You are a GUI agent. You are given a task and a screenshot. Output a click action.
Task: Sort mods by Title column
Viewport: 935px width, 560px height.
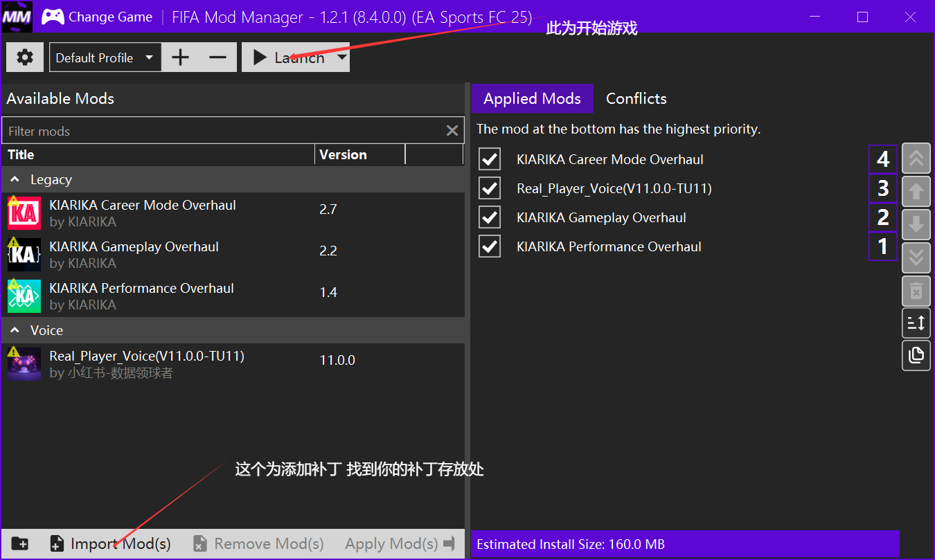(x=158, y=154)
